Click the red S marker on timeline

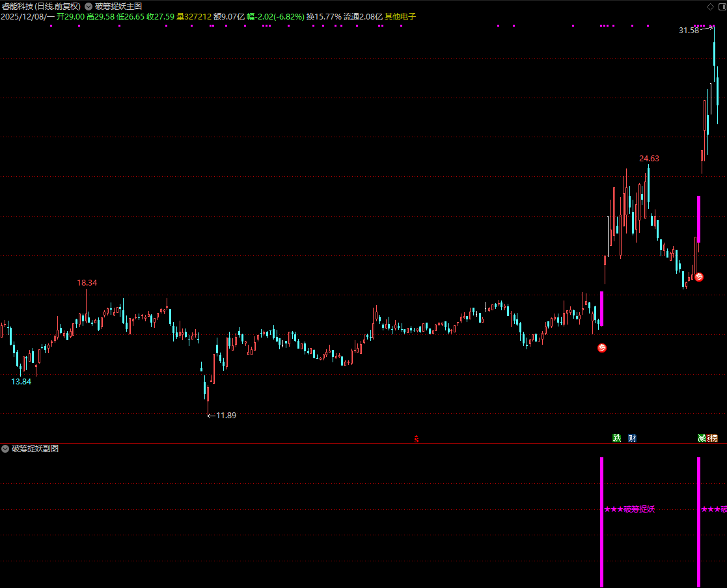point(417,439)
